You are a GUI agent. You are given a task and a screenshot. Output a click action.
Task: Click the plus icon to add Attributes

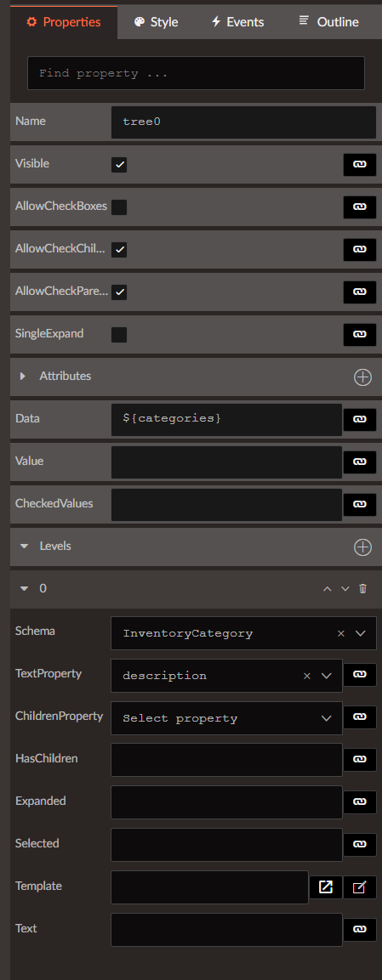[x=362, y=377]
